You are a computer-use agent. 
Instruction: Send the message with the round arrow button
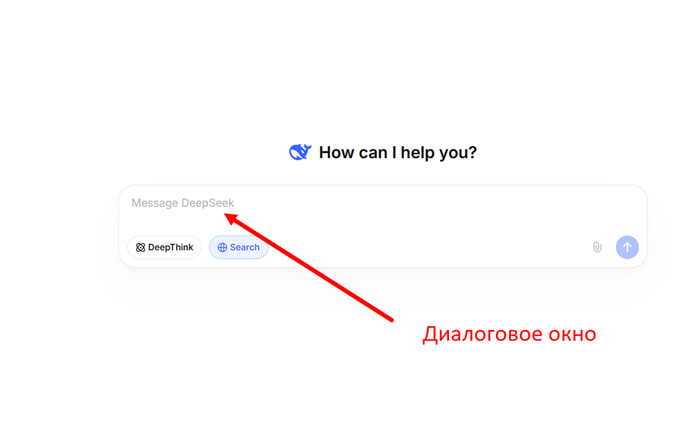click(627, 247)
